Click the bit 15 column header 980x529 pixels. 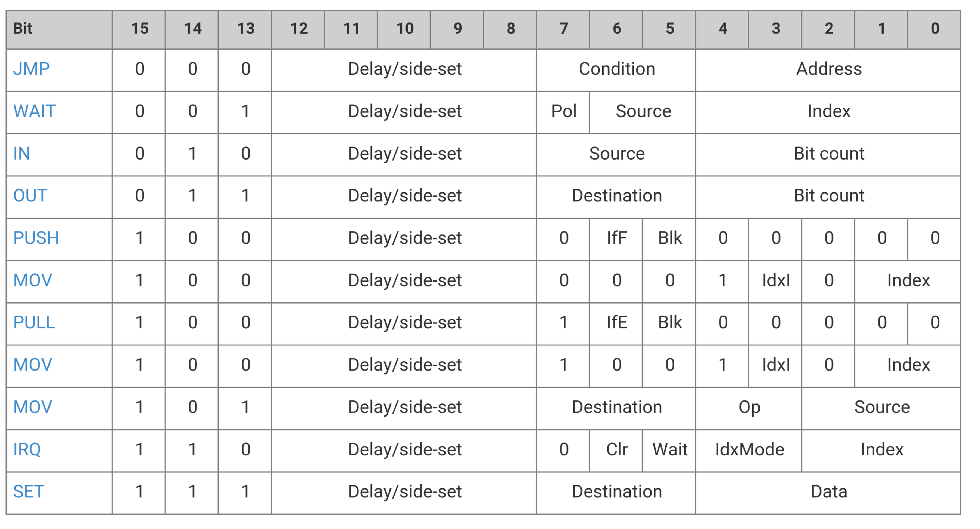139,30
